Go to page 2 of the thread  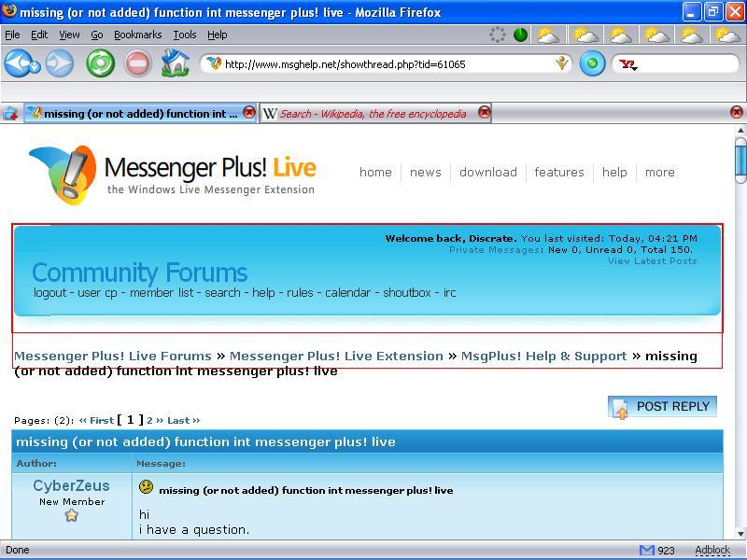point(149,420)
